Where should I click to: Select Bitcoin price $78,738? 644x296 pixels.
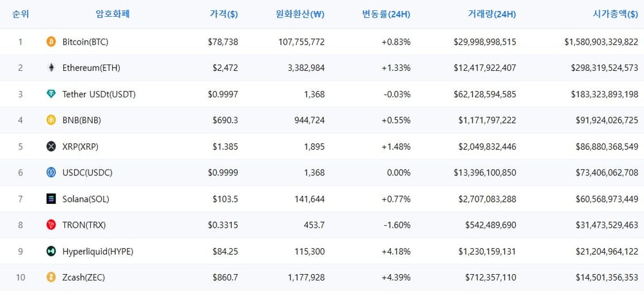223,42
